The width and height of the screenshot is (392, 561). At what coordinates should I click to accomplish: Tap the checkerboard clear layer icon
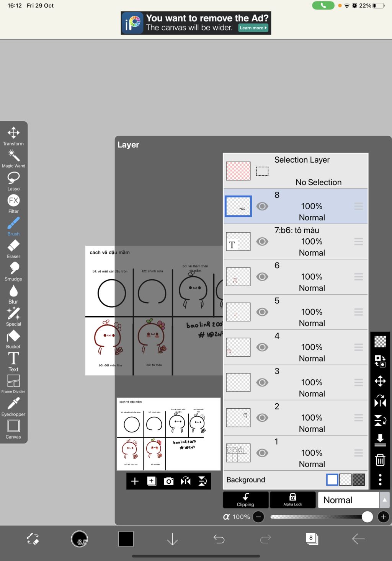[380, 341]
